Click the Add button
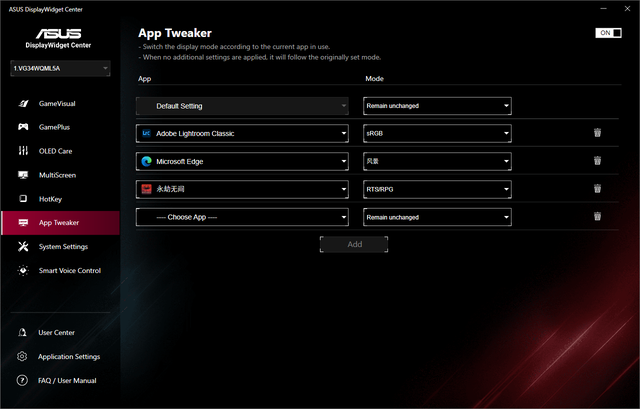The image size is (640, 409). [x=354, y=244]
